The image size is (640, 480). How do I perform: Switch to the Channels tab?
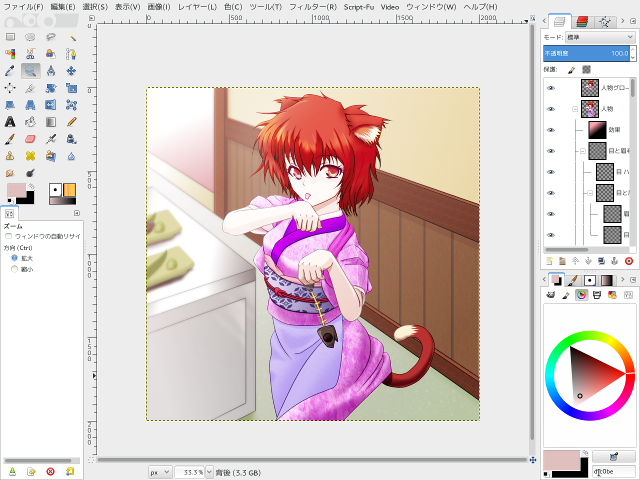pyautogui.click(x=582, y=22)
